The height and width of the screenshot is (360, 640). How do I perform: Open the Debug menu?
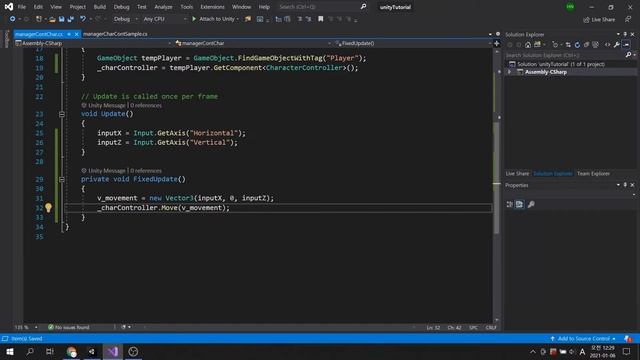(x=121, y=7)
